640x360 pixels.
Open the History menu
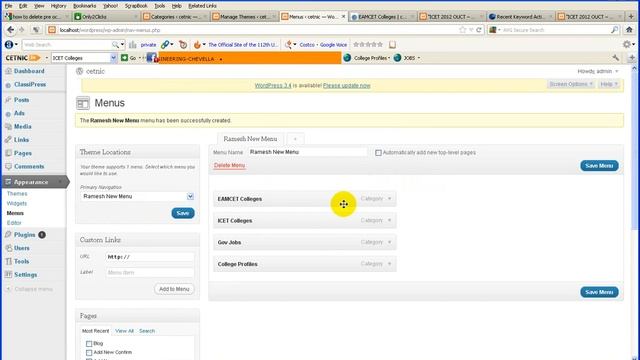58,6
